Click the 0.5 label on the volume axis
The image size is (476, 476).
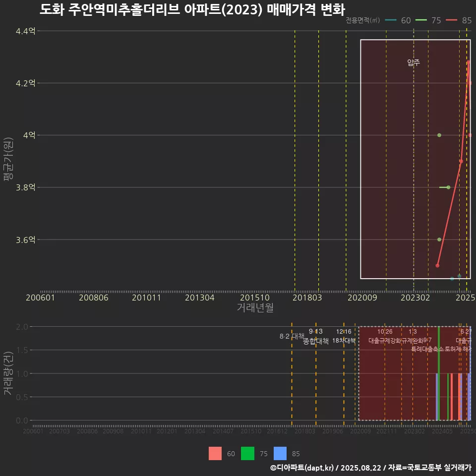(x=22, y=397)
